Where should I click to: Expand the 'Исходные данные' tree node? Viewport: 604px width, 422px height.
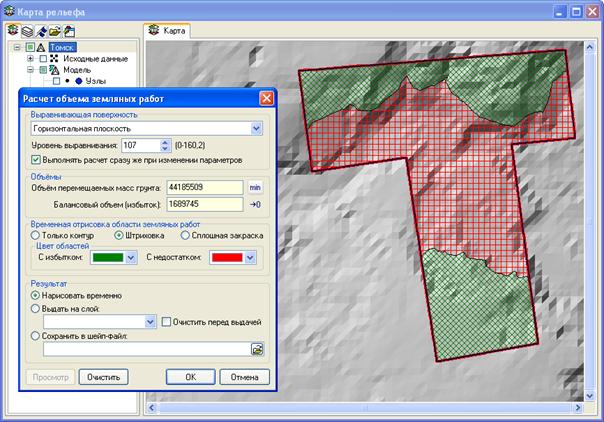coord(30,59)
